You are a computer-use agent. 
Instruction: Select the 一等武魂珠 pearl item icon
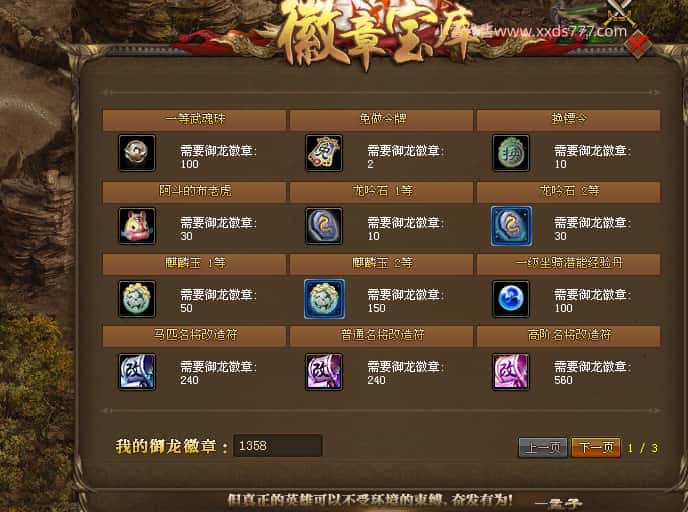tap(137, 153)
